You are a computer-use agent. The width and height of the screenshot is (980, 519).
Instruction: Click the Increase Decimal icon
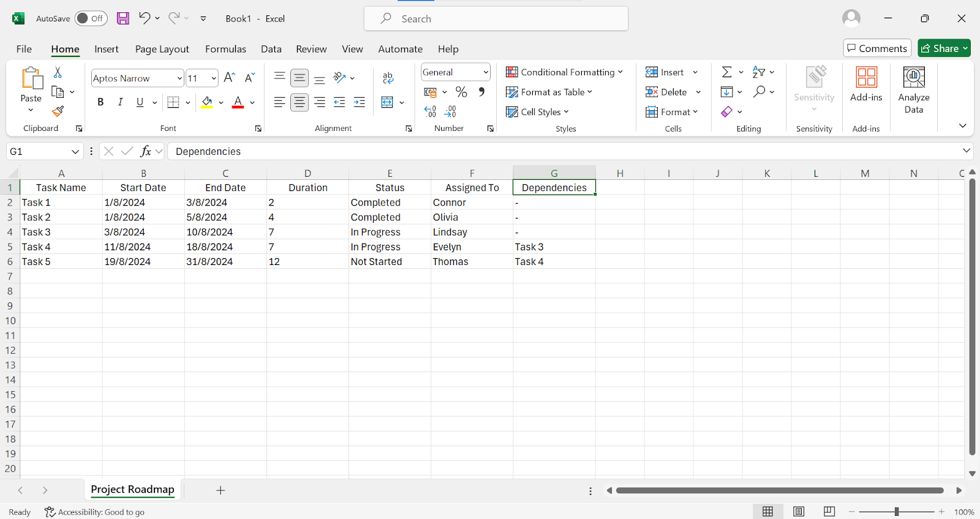pyautogui.click(x=430, y=111)
